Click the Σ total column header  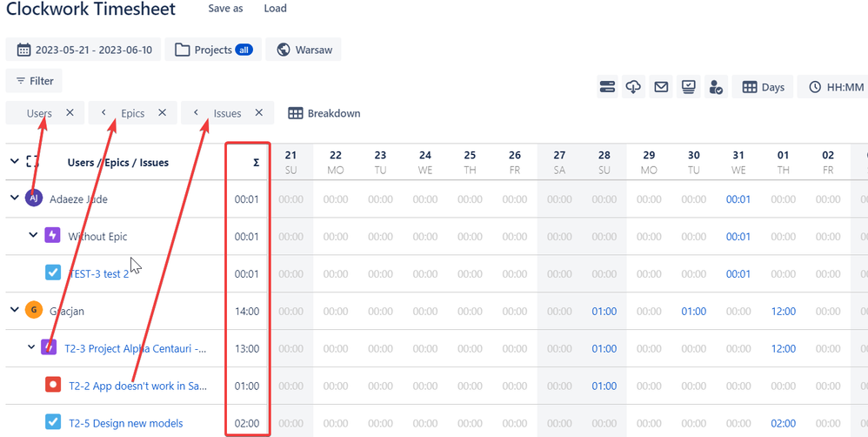click(x=257, y=163)
